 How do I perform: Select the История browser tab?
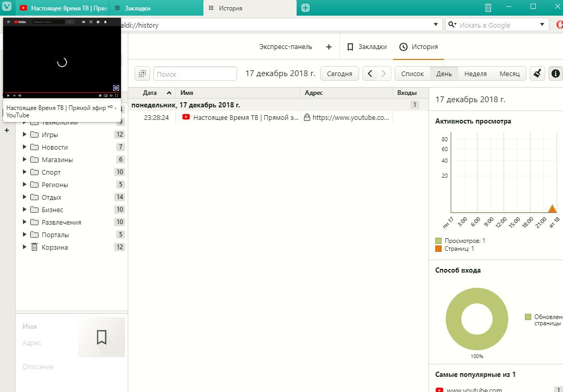(x=250, y=8)
